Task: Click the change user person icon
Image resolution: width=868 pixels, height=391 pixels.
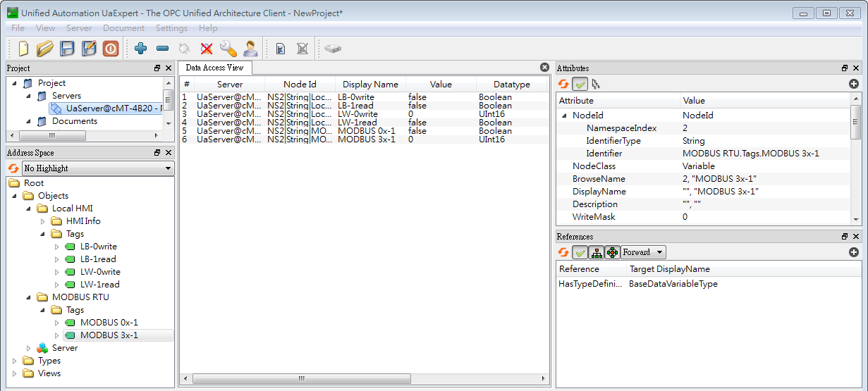Action: (250, 49)
